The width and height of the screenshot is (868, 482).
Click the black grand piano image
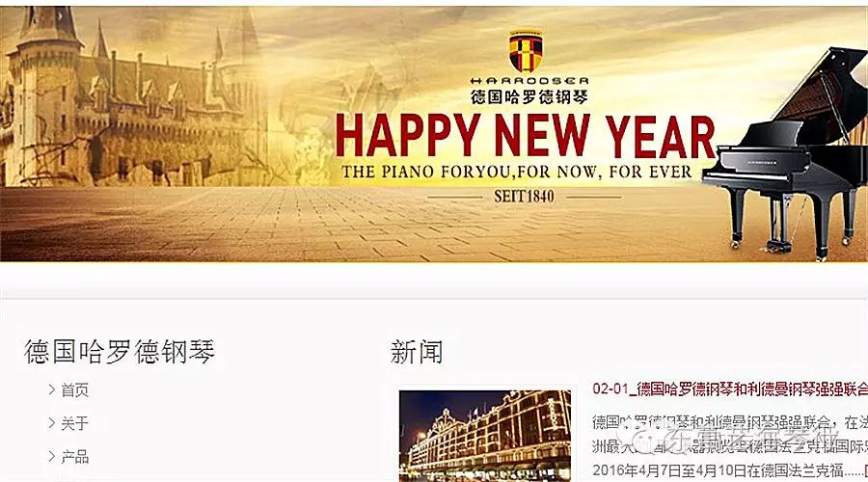[x=786, y=155]
